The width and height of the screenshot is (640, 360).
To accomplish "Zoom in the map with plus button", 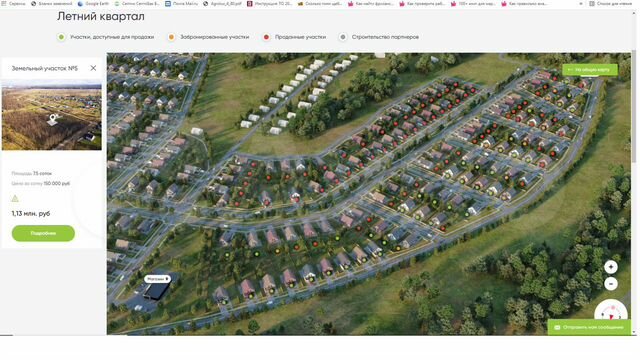I will pos(611,267).
